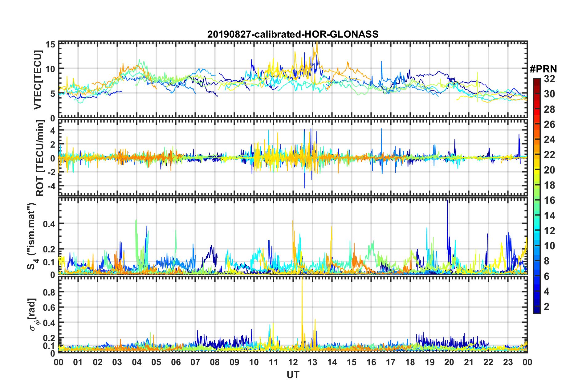Select the "0.6" tick on the σφ axis
Image resolution: width=586 pixels, height=392 pixels.
[x=49, y=308]
